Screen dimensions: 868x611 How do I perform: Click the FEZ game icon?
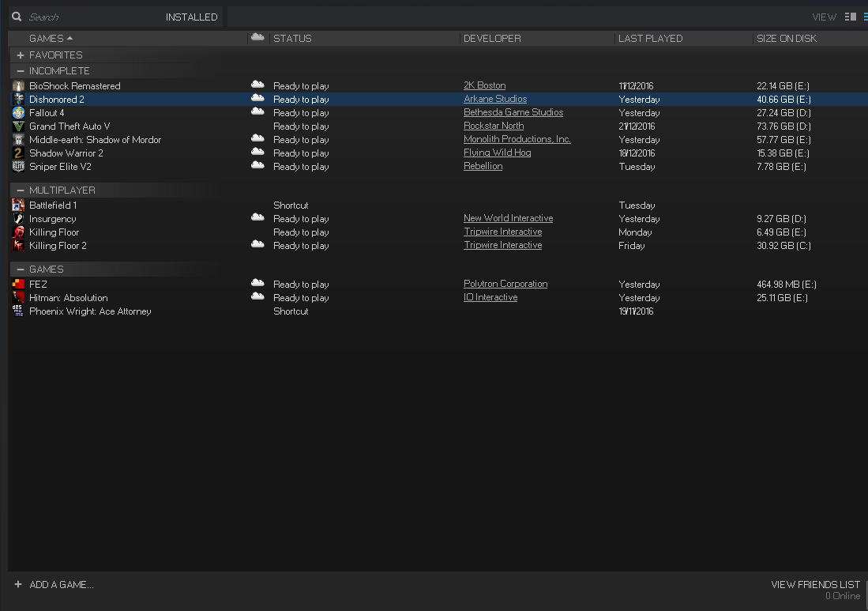coord(19,284)
